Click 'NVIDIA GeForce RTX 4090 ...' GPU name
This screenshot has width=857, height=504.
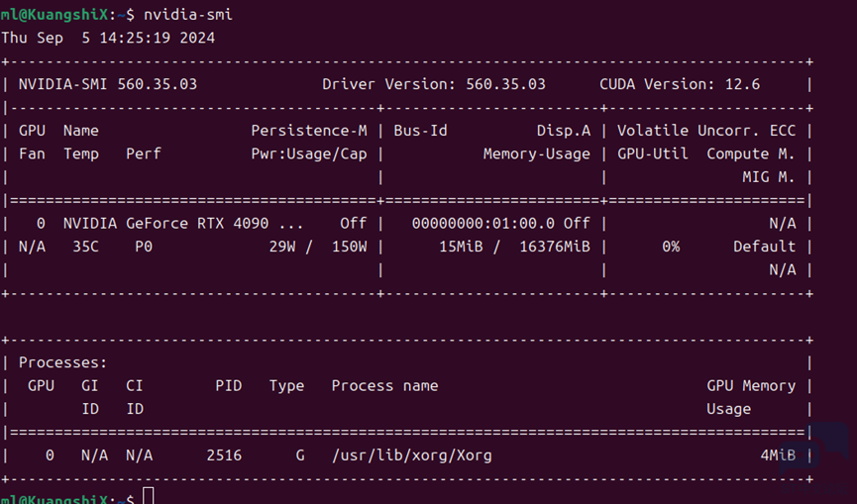(183, 224)
